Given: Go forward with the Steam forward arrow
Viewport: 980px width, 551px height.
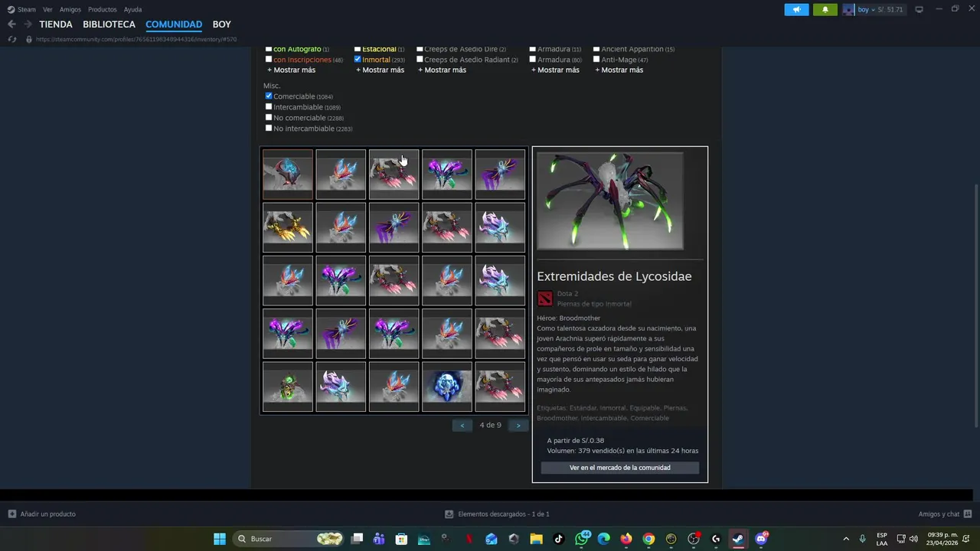Looking at the screenshot, I should click(x=27, y=24).
